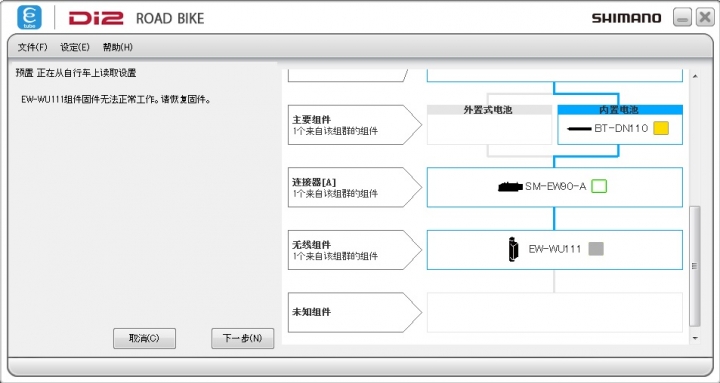Click the 下一步(N) next button
The image size is (720, 383).
coord(242,338)
